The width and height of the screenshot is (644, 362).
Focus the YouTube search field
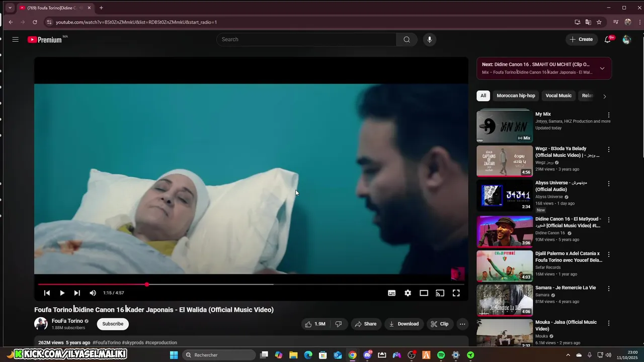(307, 39)
